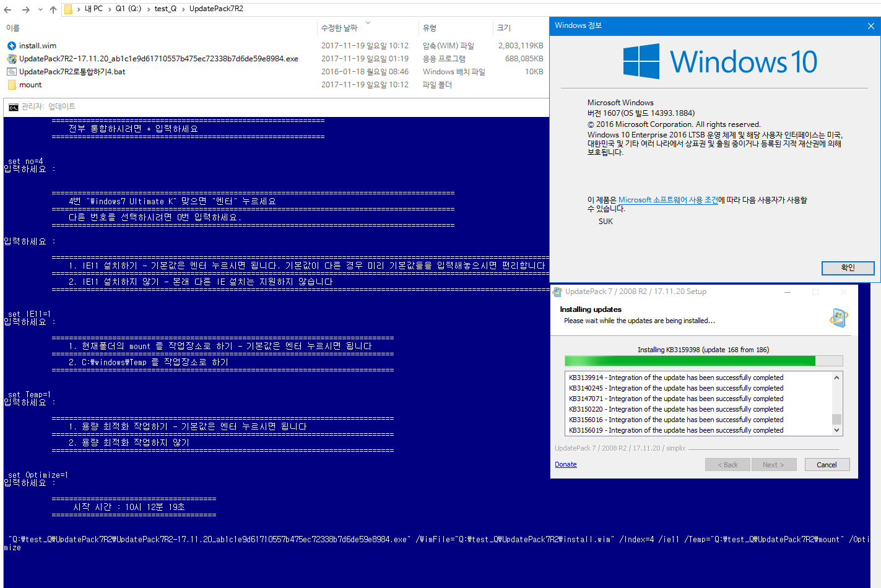
Task: Click 확인 button in Windows 정보
Action: tap(848, 267)
